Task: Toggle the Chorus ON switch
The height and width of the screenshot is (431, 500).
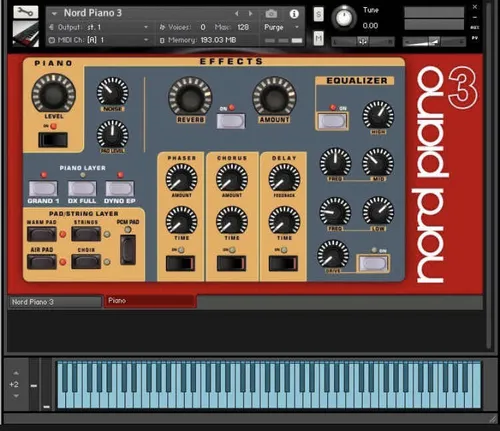Action: (231, 263)
